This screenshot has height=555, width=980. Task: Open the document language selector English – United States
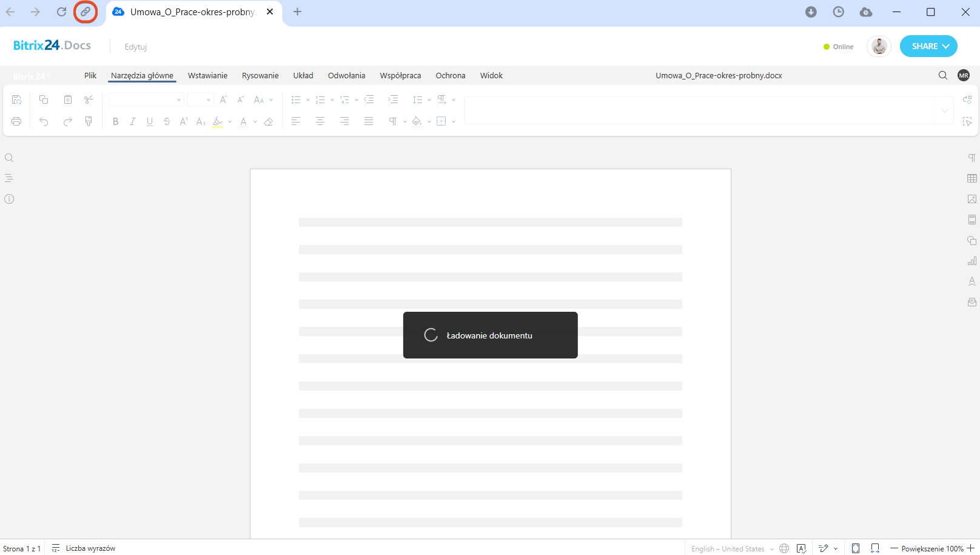(732, 548)
